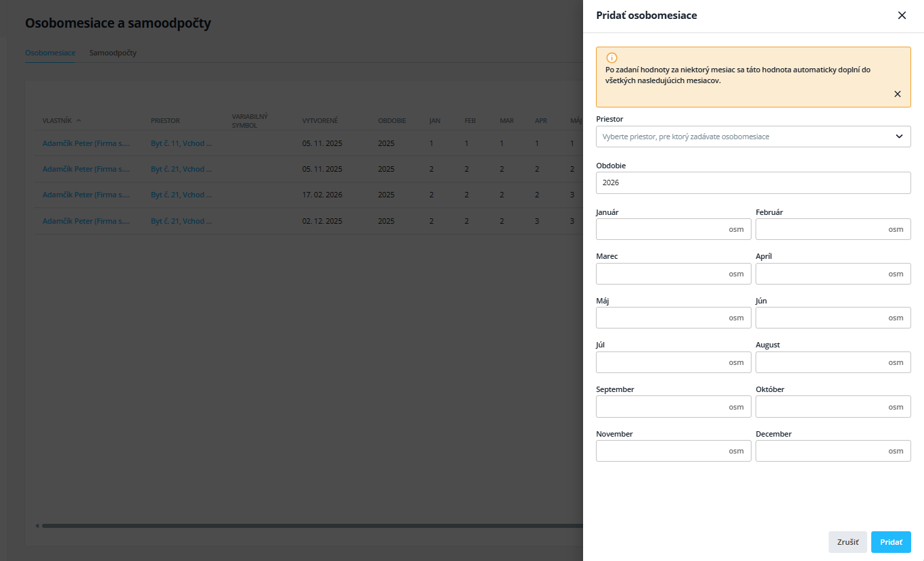Click the Vytvorené column header
Viewport: 924px width, 561px height.
point(320,121)
